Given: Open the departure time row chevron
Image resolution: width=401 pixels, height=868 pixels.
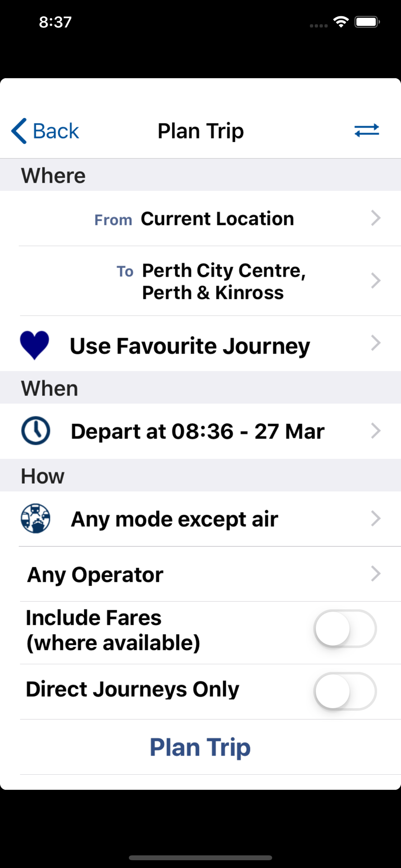Looking at the screenshot, I should pos(376,431).
